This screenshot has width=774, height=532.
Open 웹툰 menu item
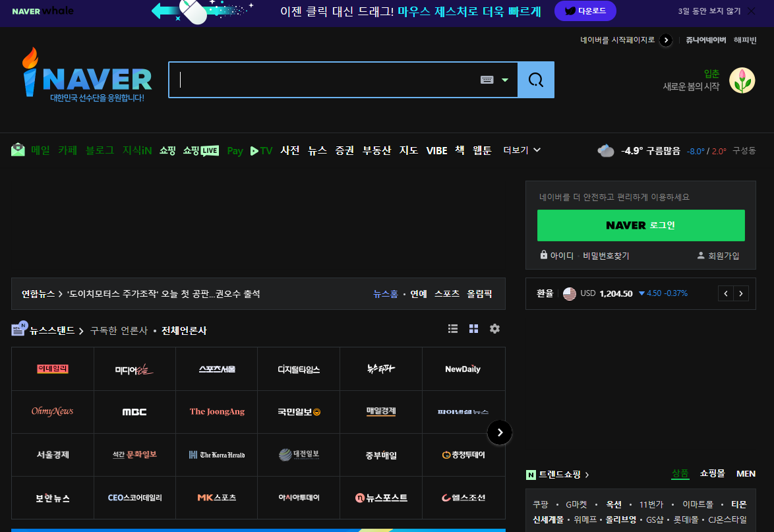click(x=482, y=150)
